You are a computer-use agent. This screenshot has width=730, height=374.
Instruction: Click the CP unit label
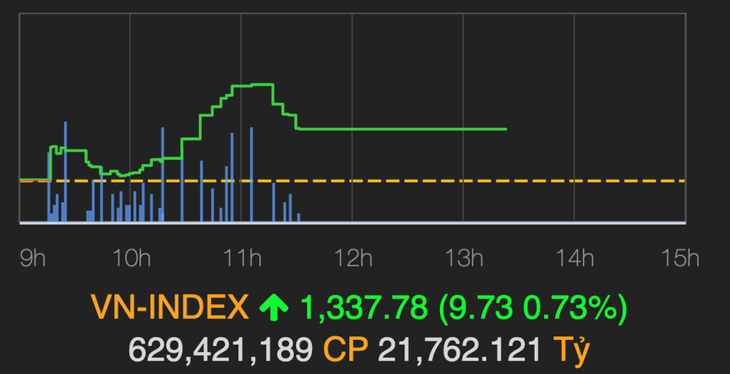click(345, 349)
